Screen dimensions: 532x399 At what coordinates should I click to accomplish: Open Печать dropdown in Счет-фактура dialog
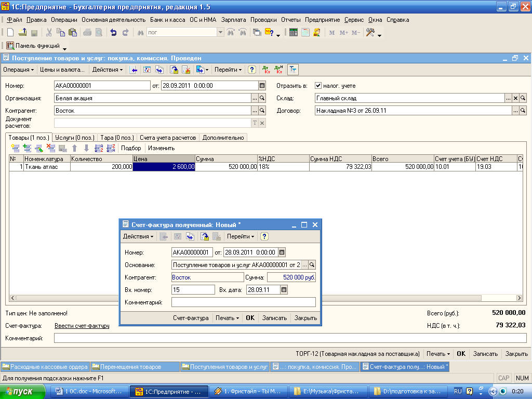tap(228, 318)
